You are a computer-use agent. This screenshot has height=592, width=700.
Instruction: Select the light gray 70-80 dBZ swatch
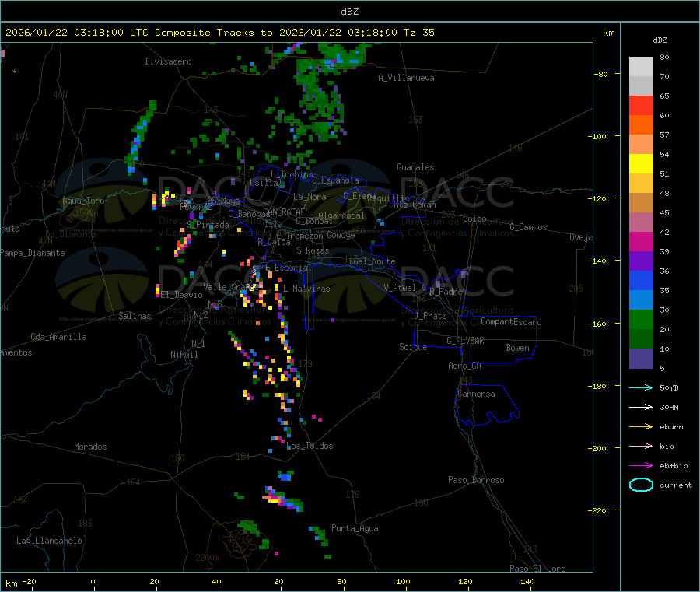641,67
